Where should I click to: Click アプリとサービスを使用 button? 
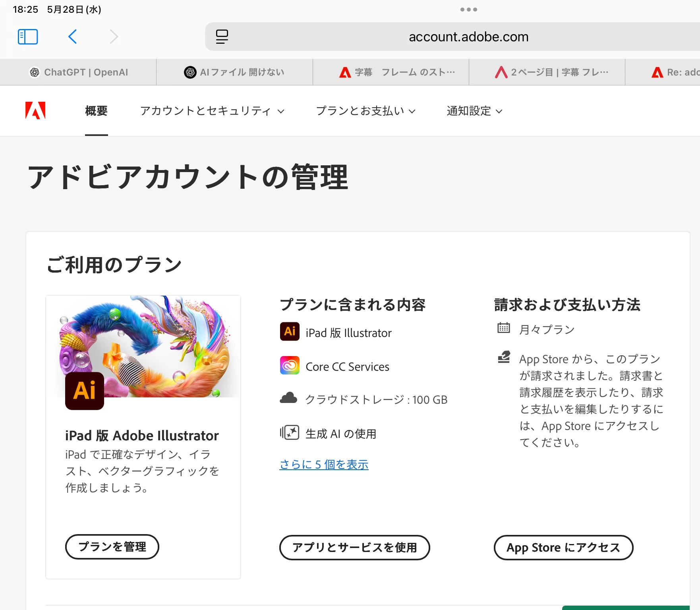pyautogui.click(x=354, y=548)
